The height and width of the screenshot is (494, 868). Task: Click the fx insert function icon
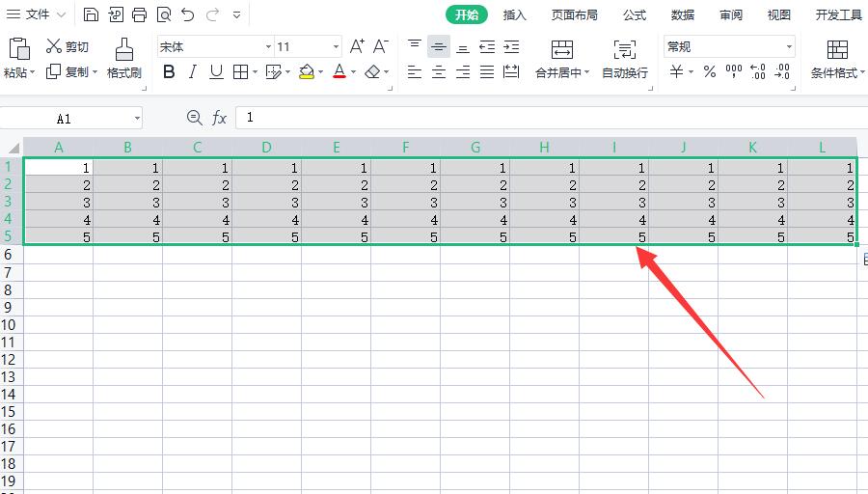click(x=219, y=118)
